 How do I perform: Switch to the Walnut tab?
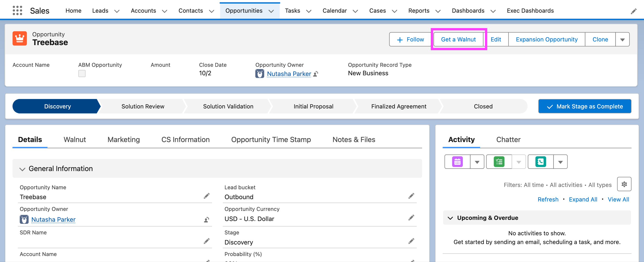[x=74, y=140]
